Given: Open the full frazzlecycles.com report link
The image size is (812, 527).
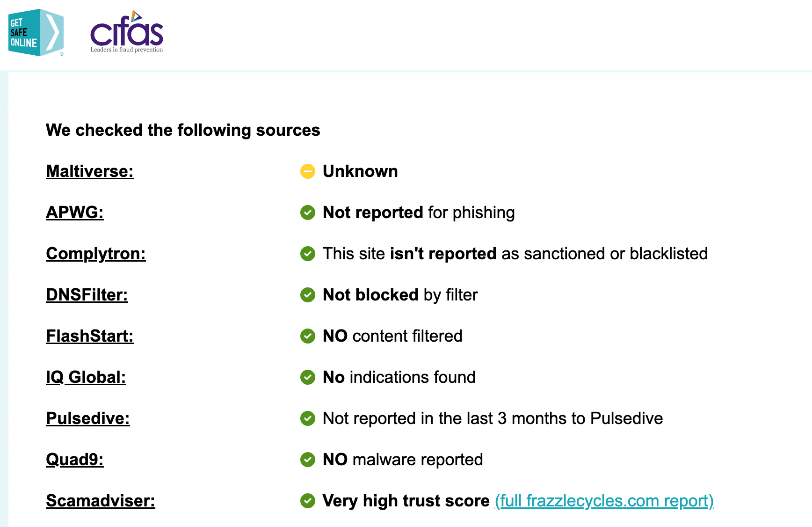Looking at the screenshot, I should coord(604,501).
